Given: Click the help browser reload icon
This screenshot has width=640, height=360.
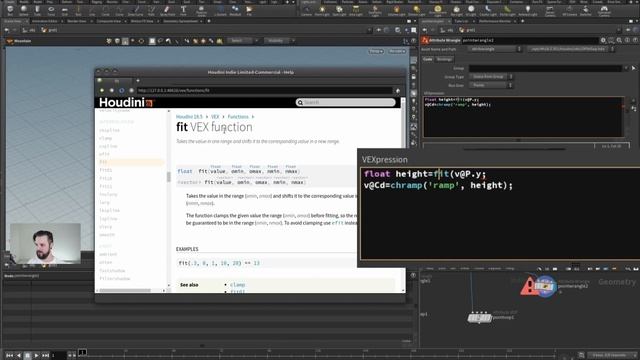Looking at the screenshot, I should coord(121,90).
